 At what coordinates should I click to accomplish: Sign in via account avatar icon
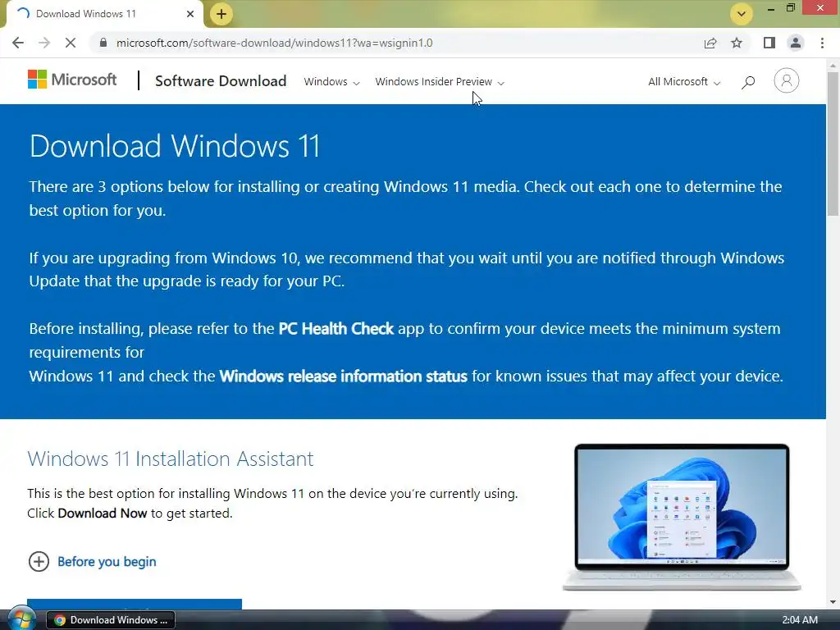(x=787, y=81)
